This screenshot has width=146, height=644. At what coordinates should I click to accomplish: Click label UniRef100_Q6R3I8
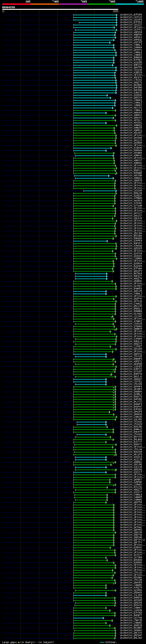[x=131, y=98]
